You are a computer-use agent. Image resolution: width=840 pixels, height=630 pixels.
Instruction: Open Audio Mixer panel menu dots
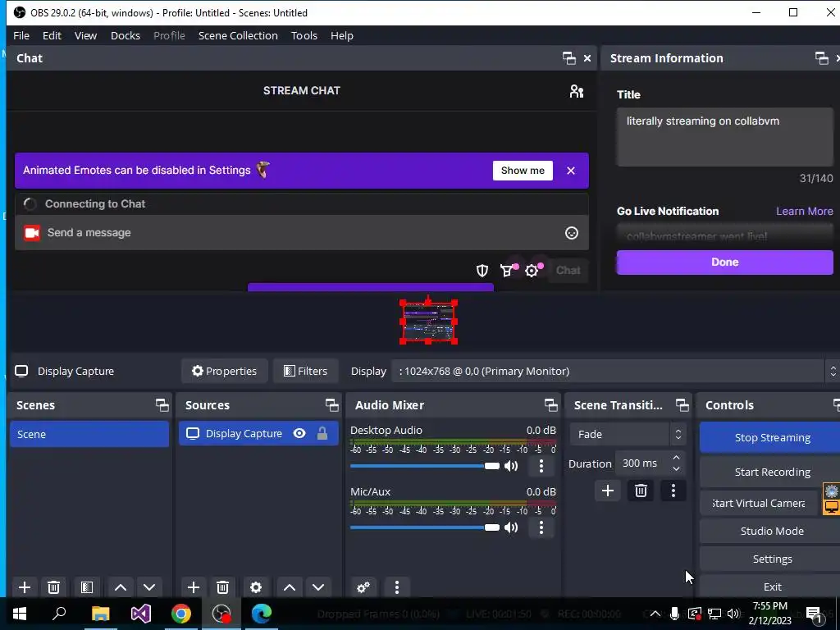coord(396,587)
